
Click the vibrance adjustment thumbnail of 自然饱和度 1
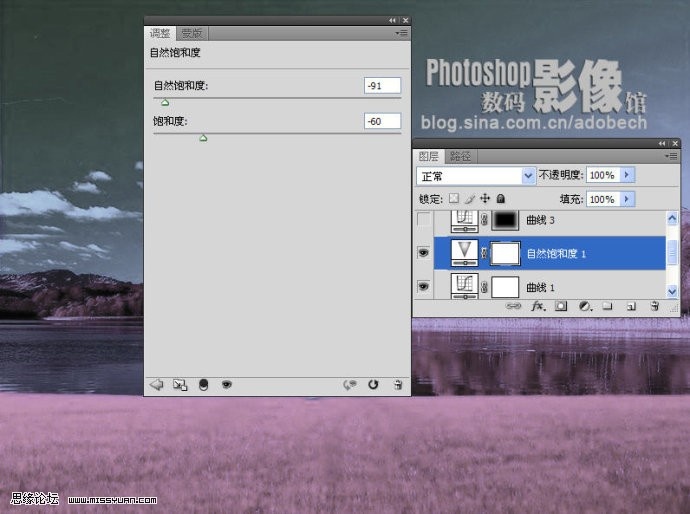tap(465, 253)
